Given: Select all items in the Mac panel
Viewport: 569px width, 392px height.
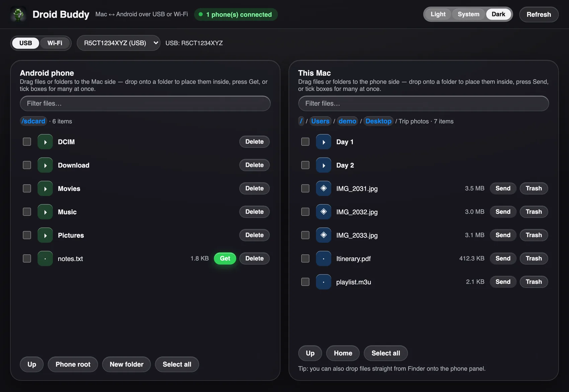Looking at the screenshot, I should pyautogui.click(x=386, y=353).
